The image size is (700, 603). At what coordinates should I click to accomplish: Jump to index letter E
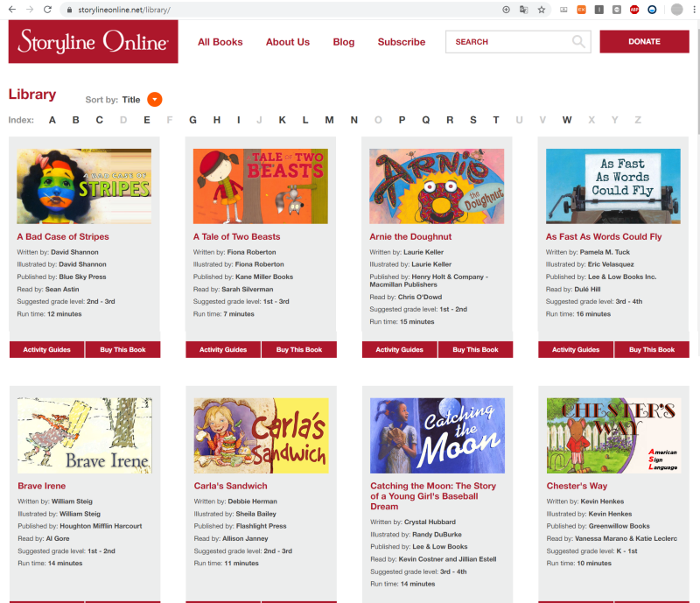147,120
